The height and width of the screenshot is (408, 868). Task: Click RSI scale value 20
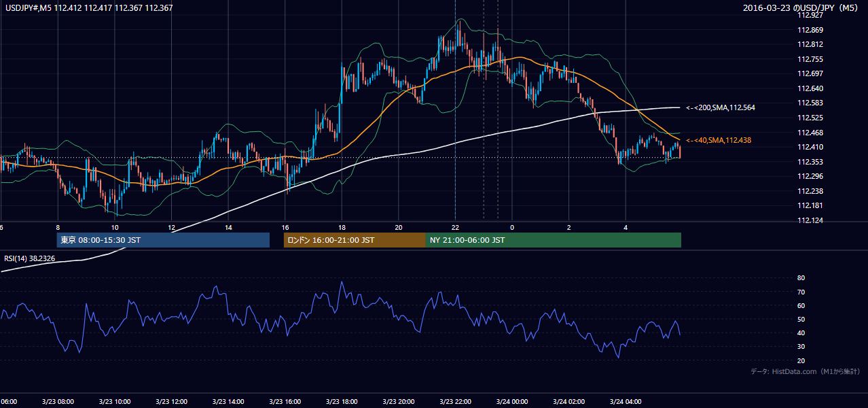[801, 360]
